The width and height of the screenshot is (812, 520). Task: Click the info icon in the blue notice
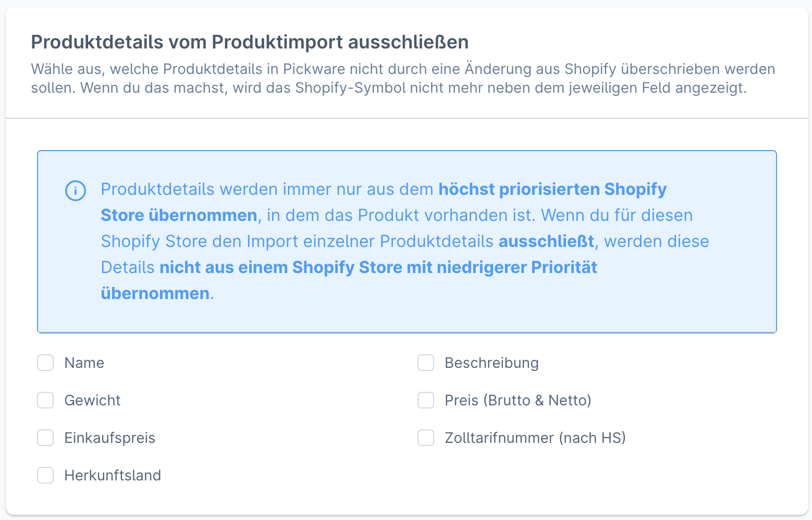point(75,191)
